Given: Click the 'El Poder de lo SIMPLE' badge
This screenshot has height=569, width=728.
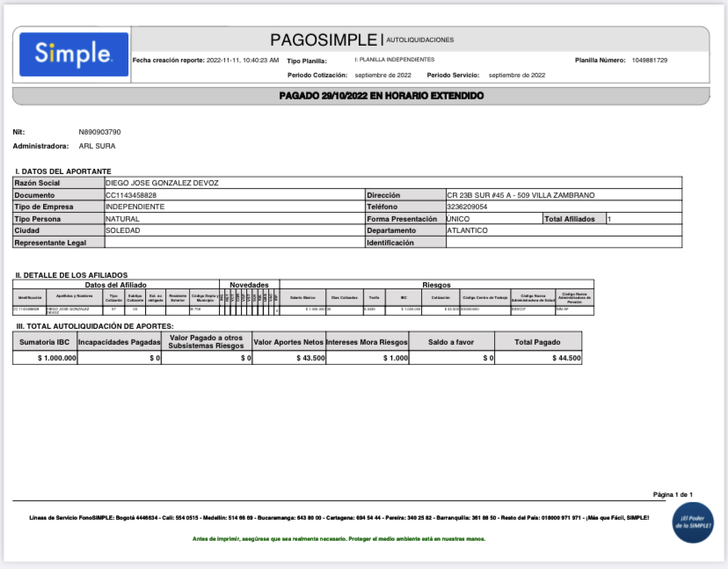Looking at the screenshot, I should coord(693,522).
